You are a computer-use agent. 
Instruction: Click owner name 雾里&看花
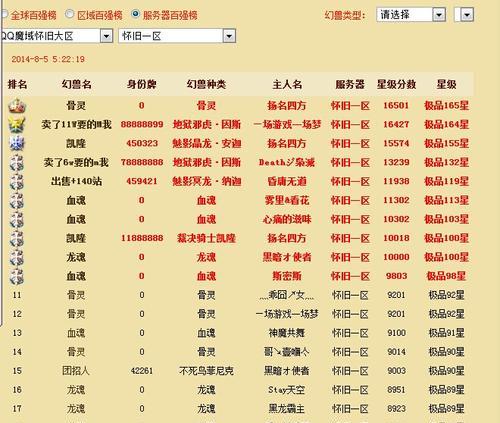coord(287,200)
